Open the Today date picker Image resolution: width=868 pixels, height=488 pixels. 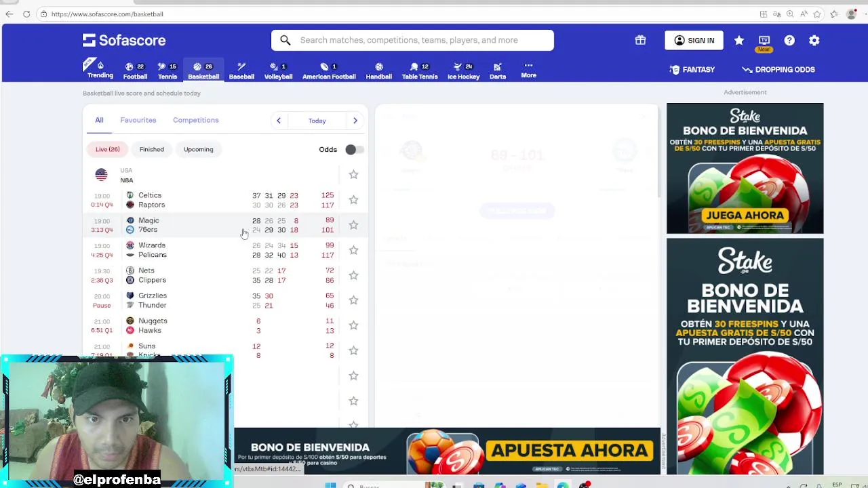[317, 121]
